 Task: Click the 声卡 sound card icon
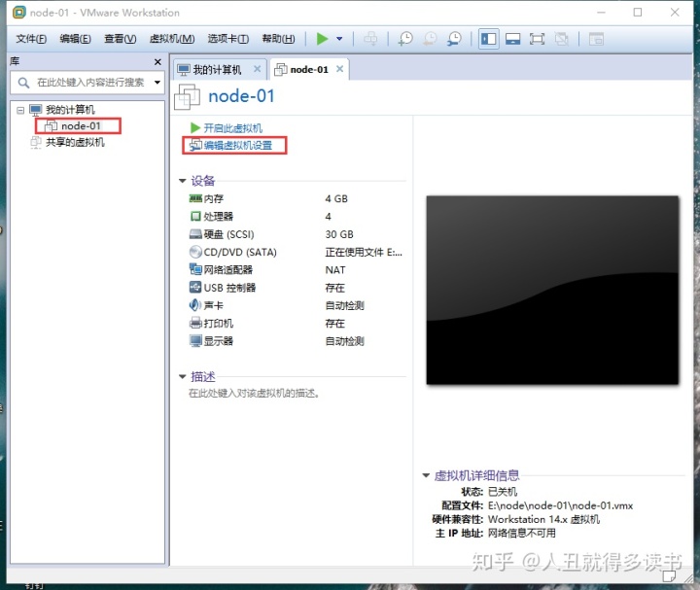pyautogui.click(x=194, y=305)
